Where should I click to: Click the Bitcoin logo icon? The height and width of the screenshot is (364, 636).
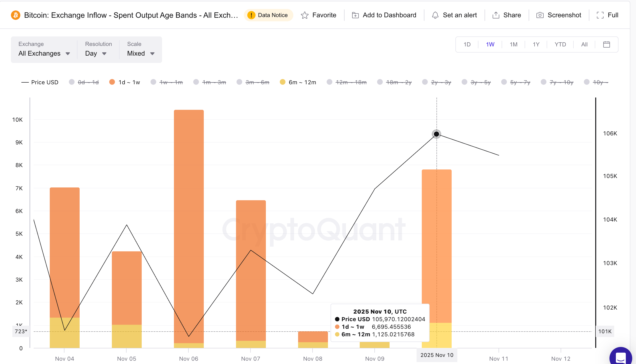coord(15,15)
